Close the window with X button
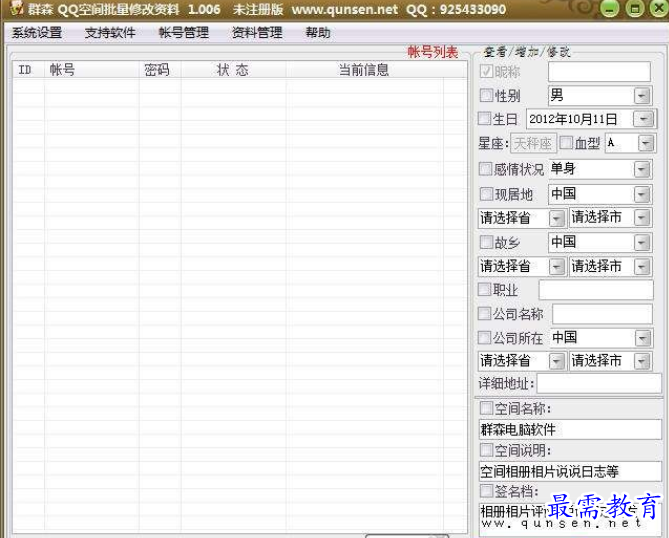 659,9
